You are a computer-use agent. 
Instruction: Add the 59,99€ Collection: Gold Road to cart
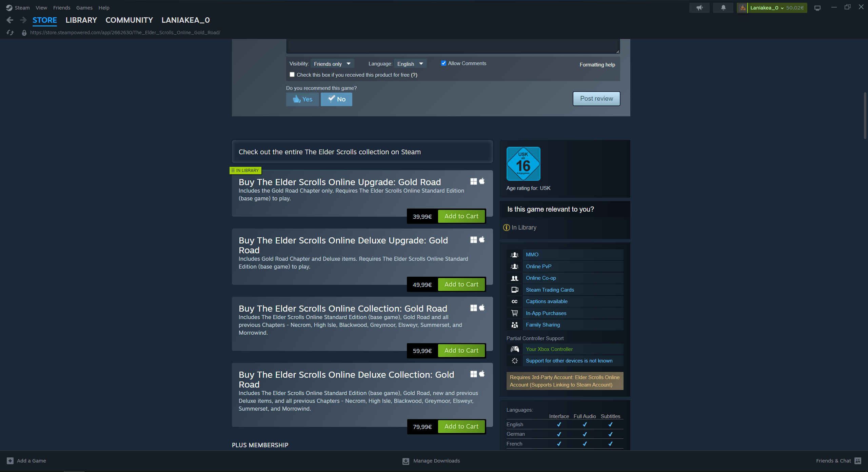(x=461, y=351)
